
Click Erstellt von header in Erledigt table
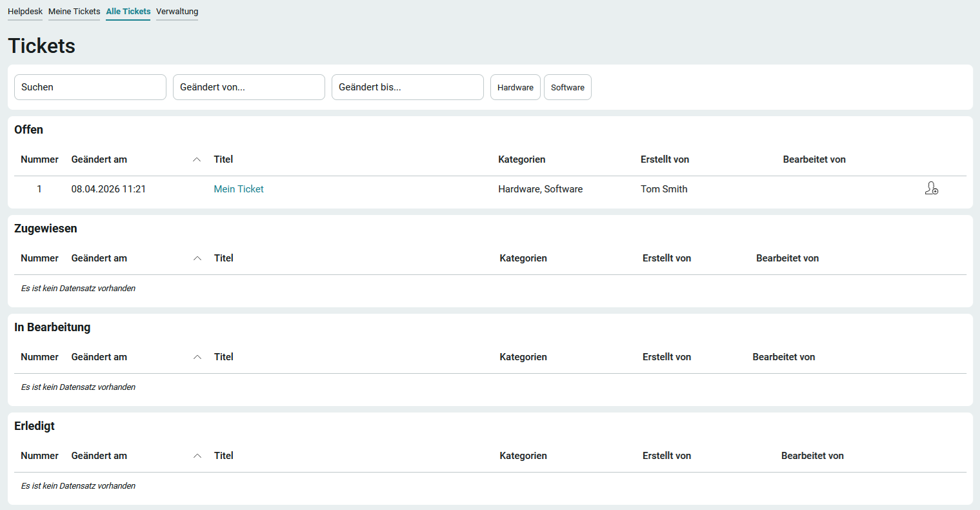pyautogui.click(x=666, y=456)
